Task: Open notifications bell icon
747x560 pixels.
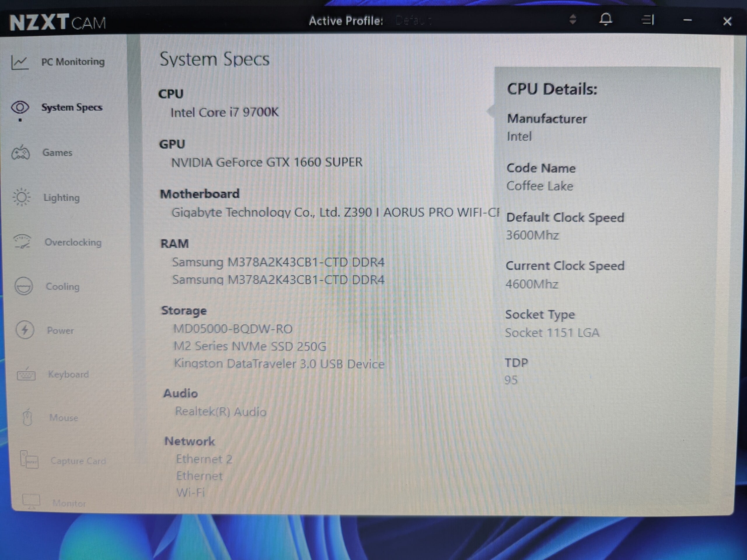Action: click(x=606, y=20)
